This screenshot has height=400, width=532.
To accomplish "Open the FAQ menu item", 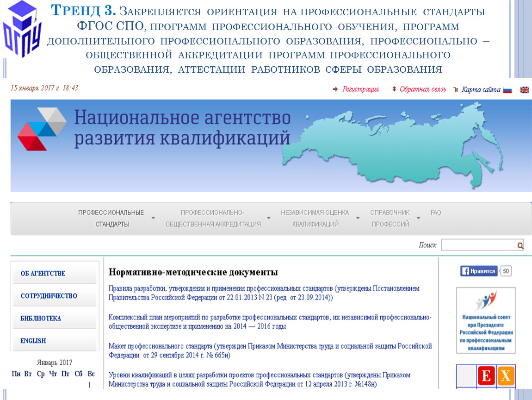I will pos(436,212).
